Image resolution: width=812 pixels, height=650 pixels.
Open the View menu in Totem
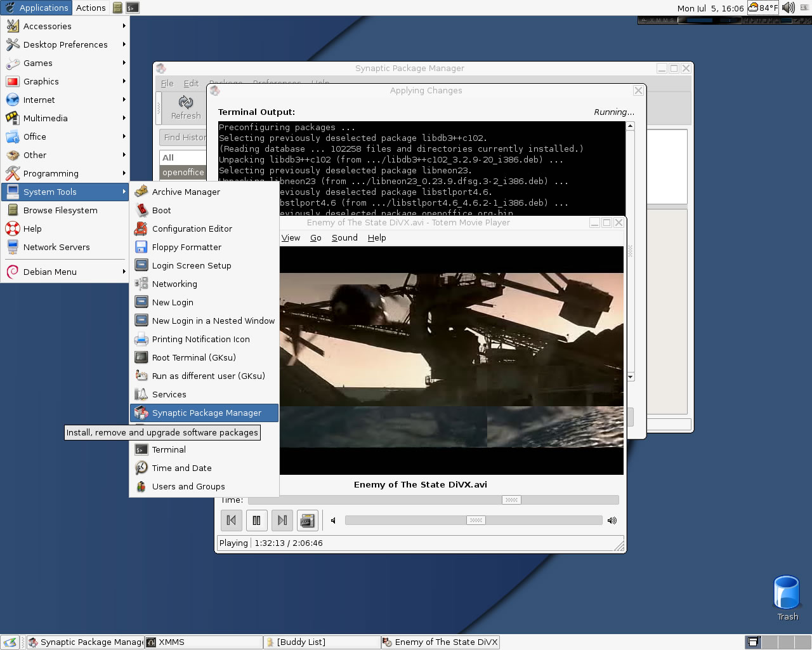291,238
